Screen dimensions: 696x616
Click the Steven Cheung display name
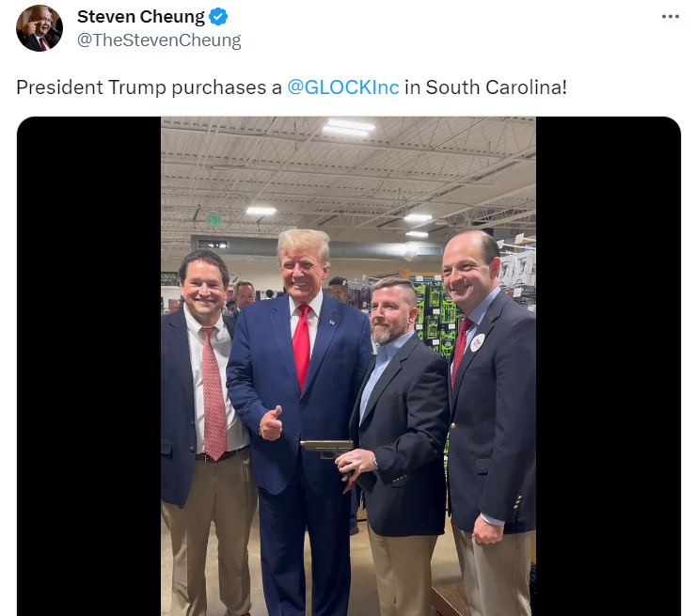141,17
